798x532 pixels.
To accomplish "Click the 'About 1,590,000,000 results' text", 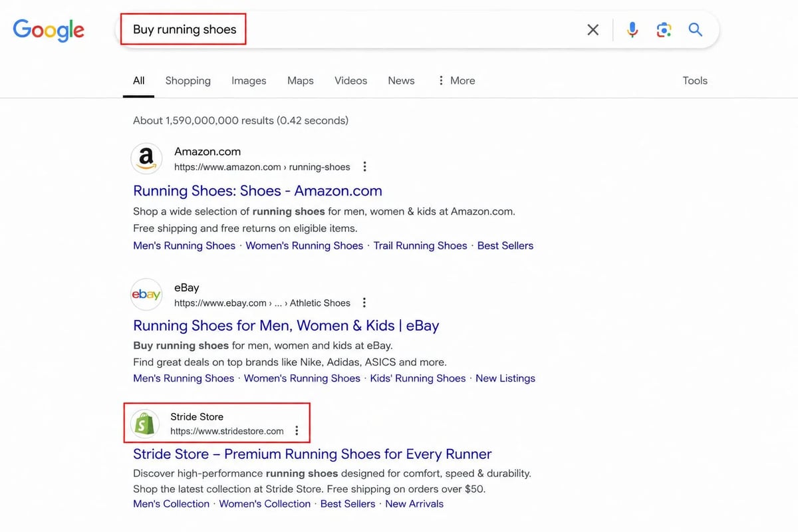I will tap(241, 120).
